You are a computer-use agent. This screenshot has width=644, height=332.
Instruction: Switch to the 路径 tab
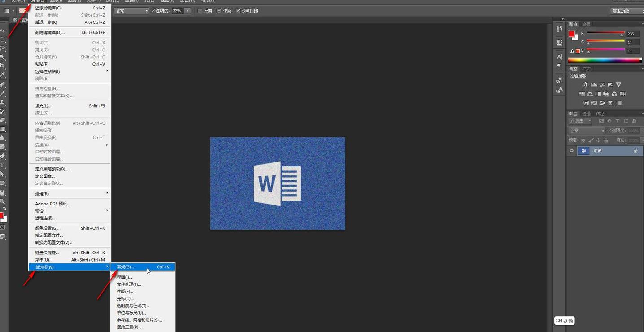[x=600, y=114]
